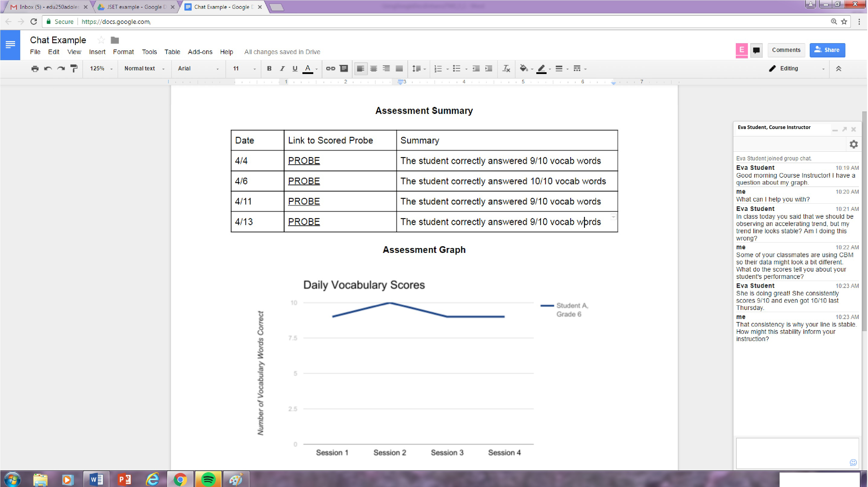This screenshot has height=487, width=868.
Task: Open the Normal text style dropdown
Action: (144, 69)
